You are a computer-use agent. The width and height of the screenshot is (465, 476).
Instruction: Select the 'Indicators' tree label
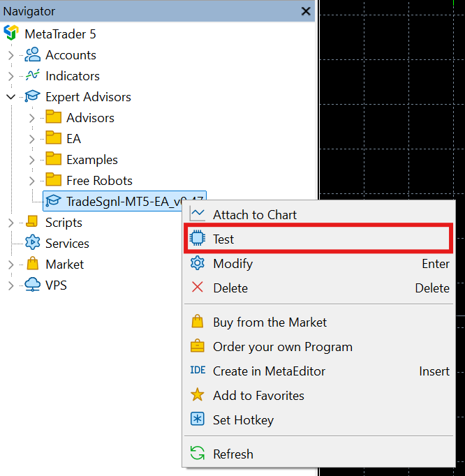click(73, 76)
